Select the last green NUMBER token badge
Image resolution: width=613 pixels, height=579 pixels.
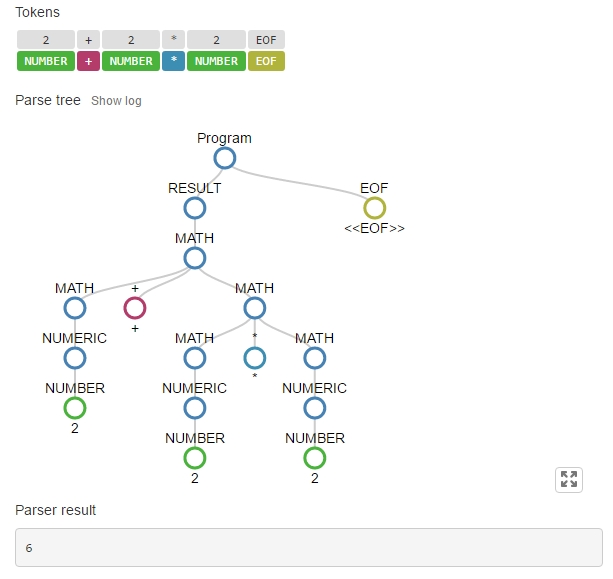coord(216,61)
